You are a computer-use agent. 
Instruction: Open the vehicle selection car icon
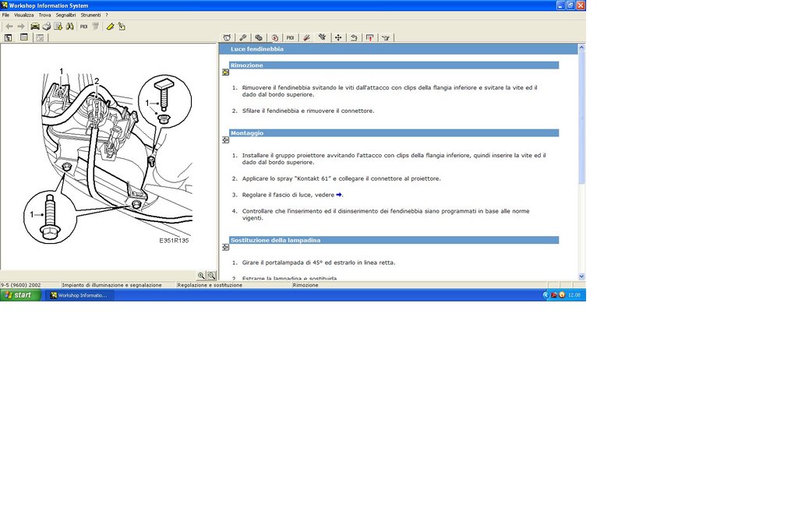point(35,26)
